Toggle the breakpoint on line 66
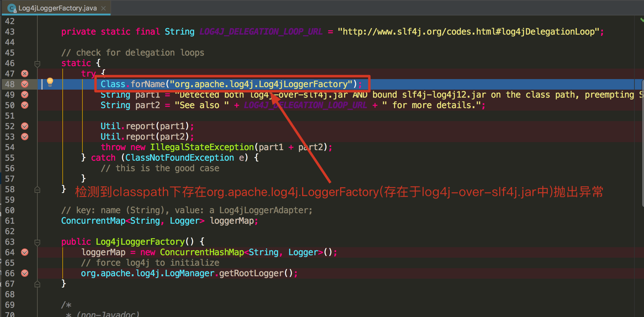 point(25,273)
